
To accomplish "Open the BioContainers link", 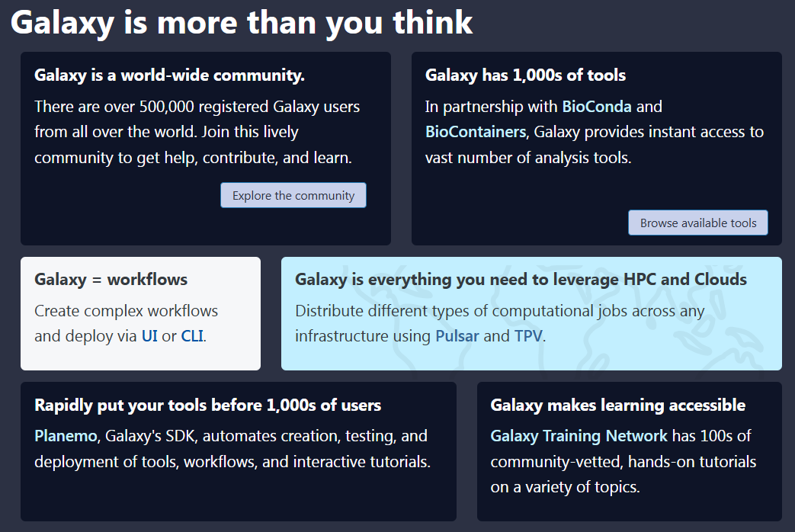I will click(x=475, y=132).
